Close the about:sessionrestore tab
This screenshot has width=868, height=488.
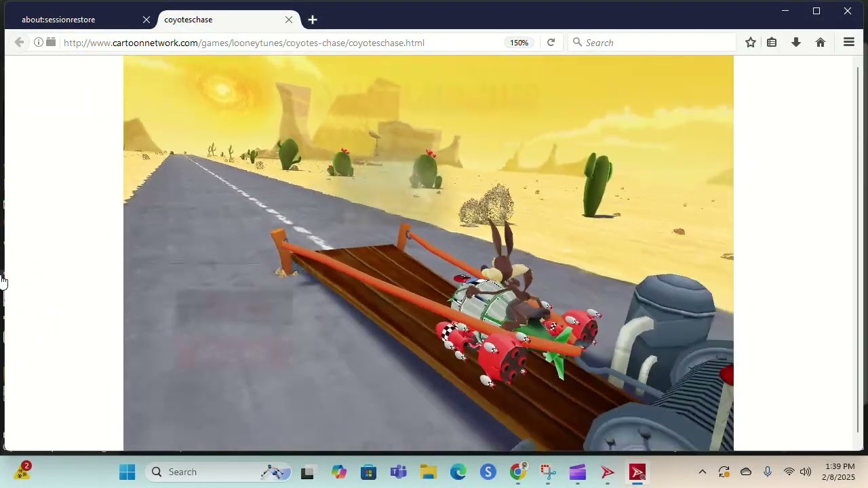(146, 20)
